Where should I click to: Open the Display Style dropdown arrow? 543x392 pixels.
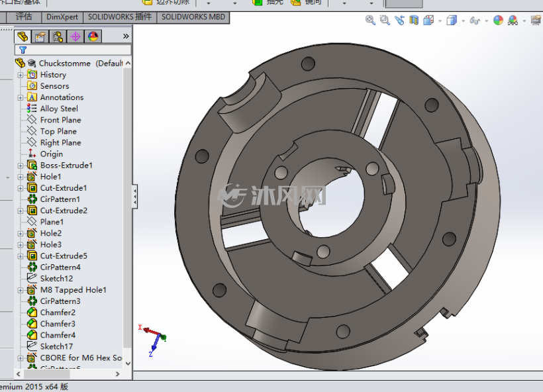coord(463,21)
